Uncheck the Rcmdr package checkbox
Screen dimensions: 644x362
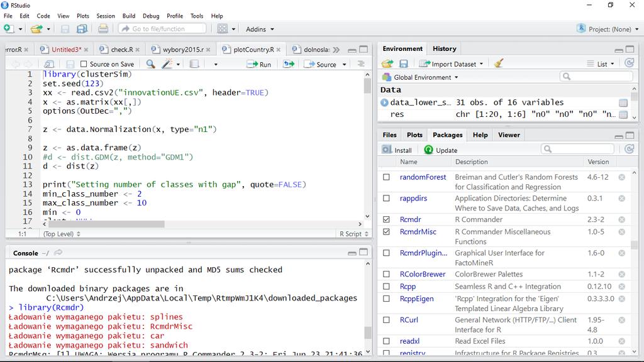click(x=386, y=219)
